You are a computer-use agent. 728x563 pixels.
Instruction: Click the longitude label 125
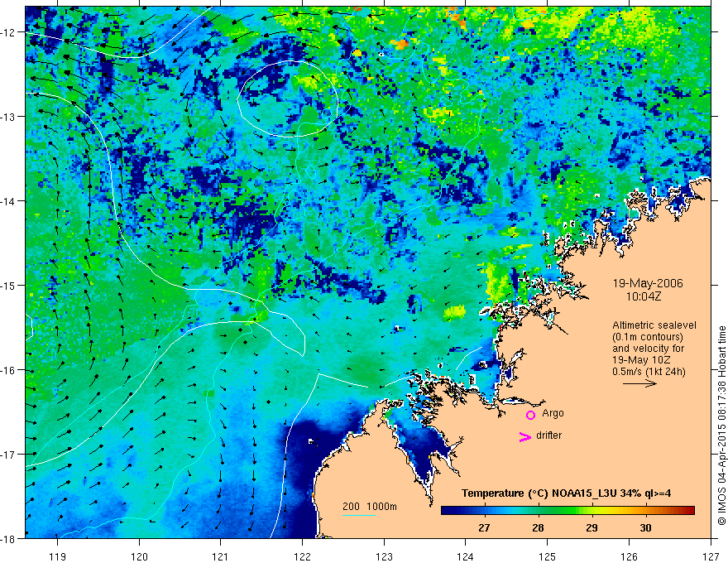click(548, 556)
